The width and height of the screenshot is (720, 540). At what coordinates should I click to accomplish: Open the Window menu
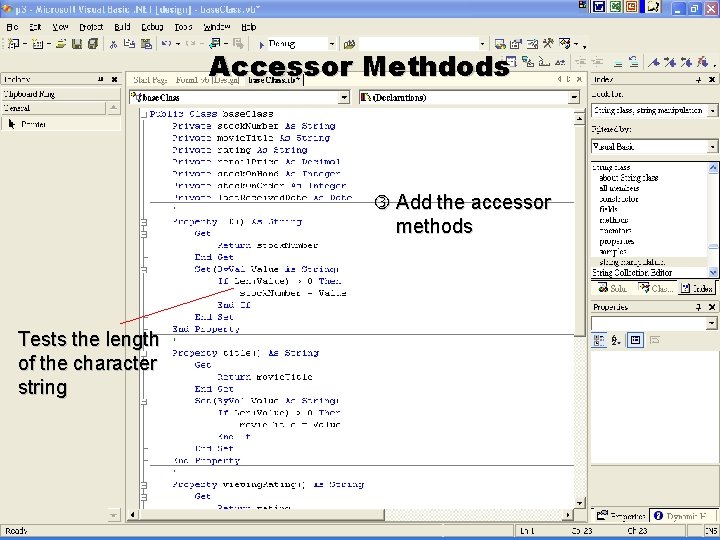tap(217, 27)
